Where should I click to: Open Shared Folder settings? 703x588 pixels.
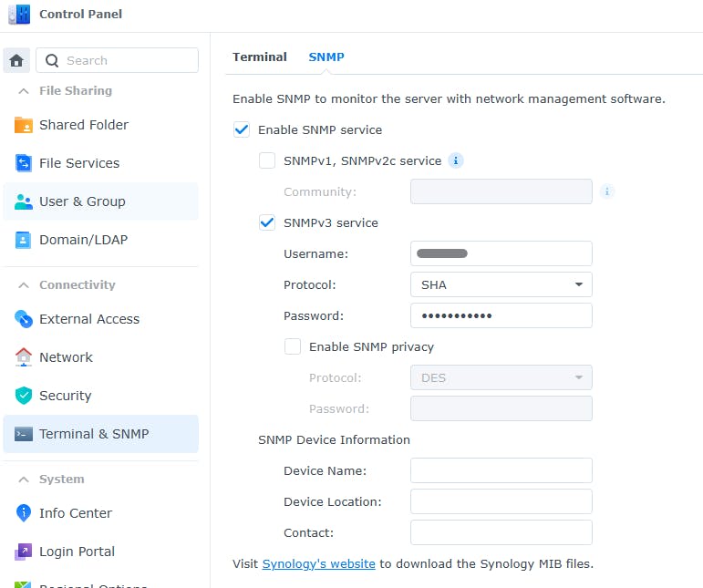pyautogui.click(x=83, y=125)
